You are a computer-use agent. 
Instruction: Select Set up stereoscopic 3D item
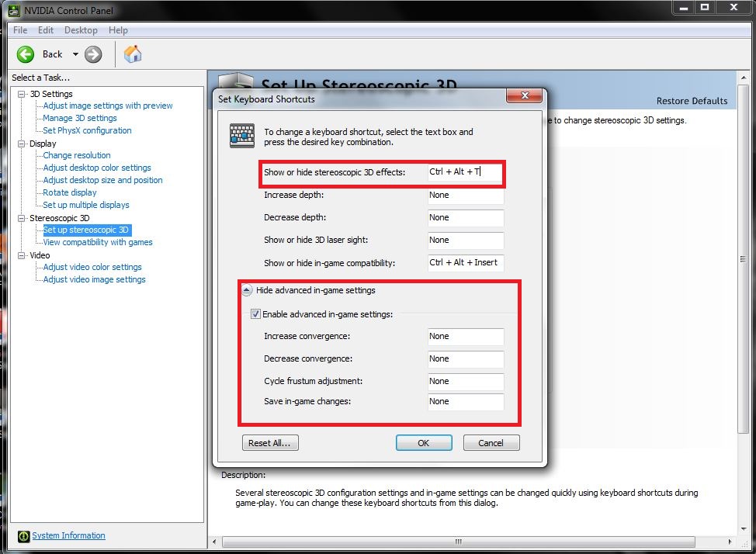pyautogui.click(x=86, y=230)
